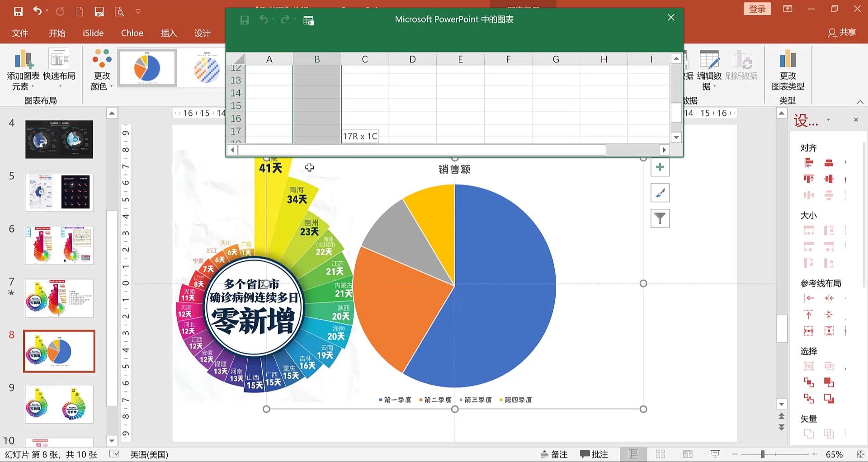Click vertical height guide icon under 参考线布局
Screen dimensions: 868x462
click(829, 331)
